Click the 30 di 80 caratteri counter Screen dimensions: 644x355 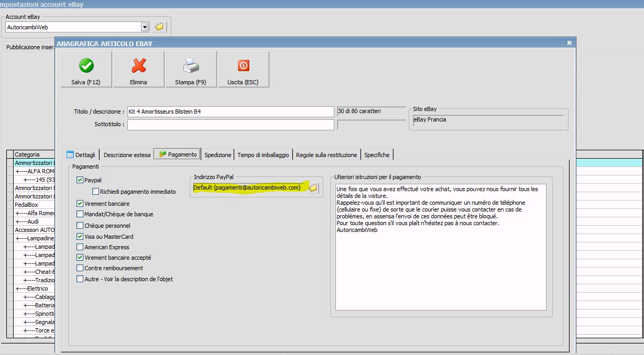click(x=371, y=112)
